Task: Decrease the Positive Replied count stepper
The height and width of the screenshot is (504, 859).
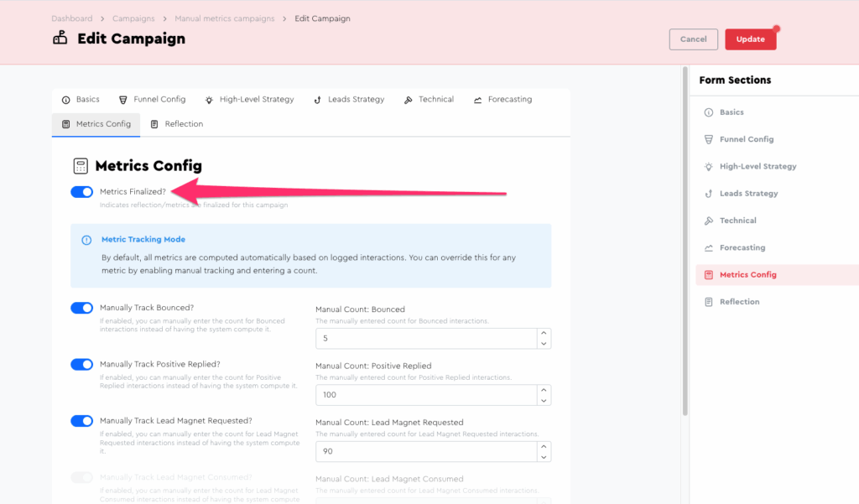Action: 544,400
